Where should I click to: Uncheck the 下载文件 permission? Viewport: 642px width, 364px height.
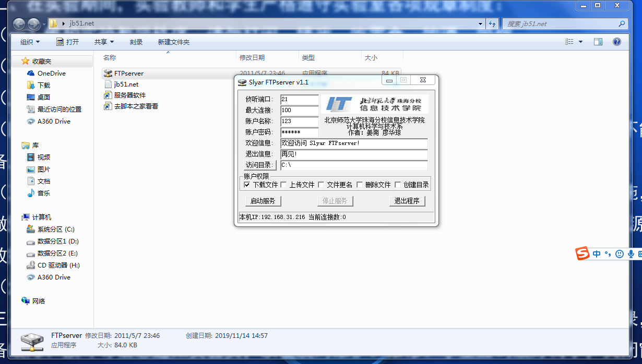(247, 185)
